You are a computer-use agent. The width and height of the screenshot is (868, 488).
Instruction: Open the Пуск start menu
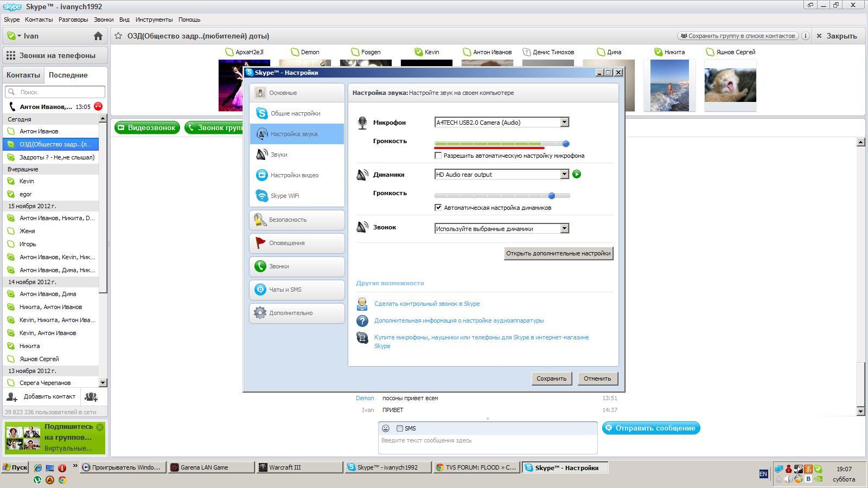point(15,467)
